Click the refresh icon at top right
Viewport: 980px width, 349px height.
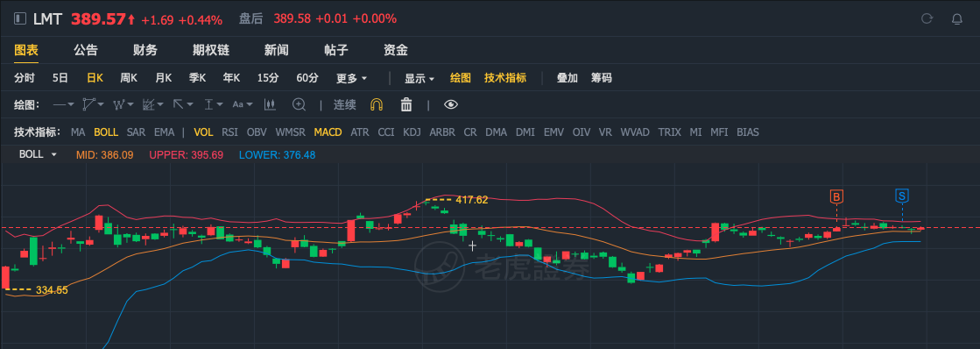pos(927,18)
